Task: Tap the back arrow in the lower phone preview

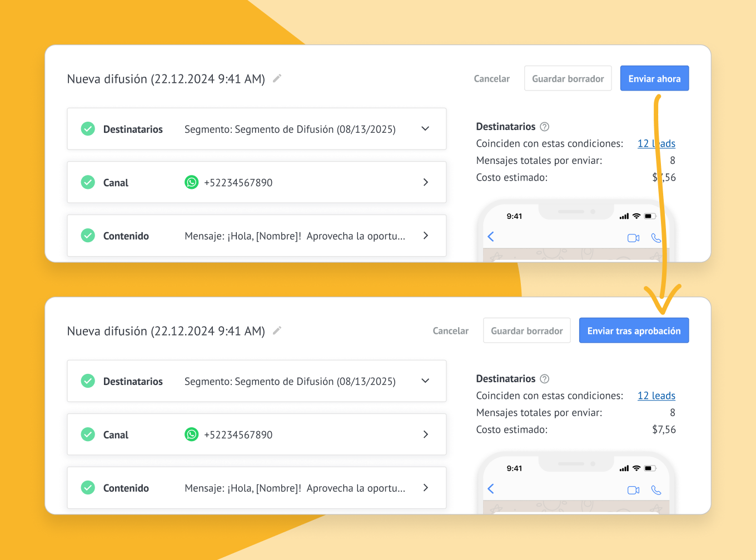Action: 491,489
